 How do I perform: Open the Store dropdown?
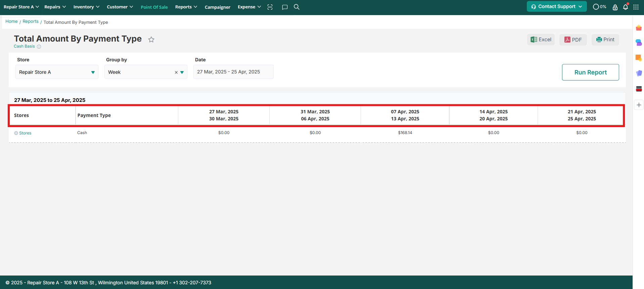click(57, 72)
